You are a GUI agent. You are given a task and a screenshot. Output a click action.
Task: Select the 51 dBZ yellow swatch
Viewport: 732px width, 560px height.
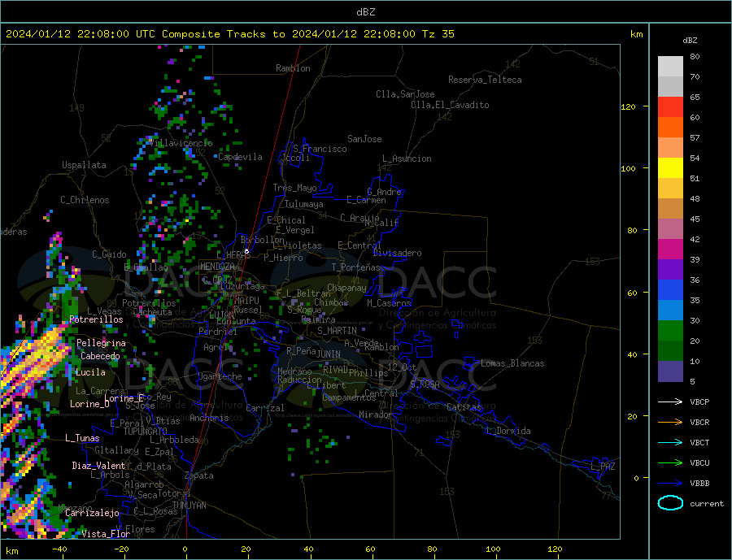point(670,168)
